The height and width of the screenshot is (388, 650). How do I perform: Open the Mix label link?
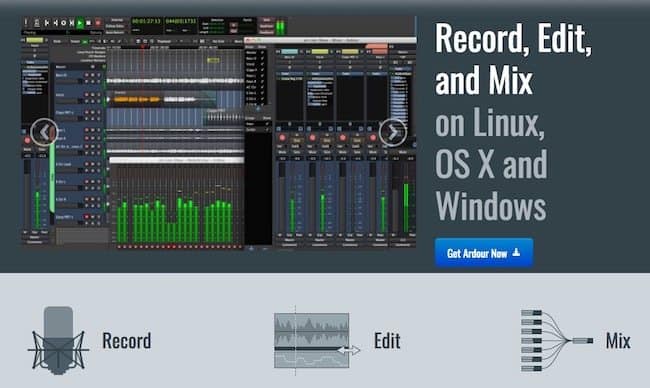tap(618, 341)
